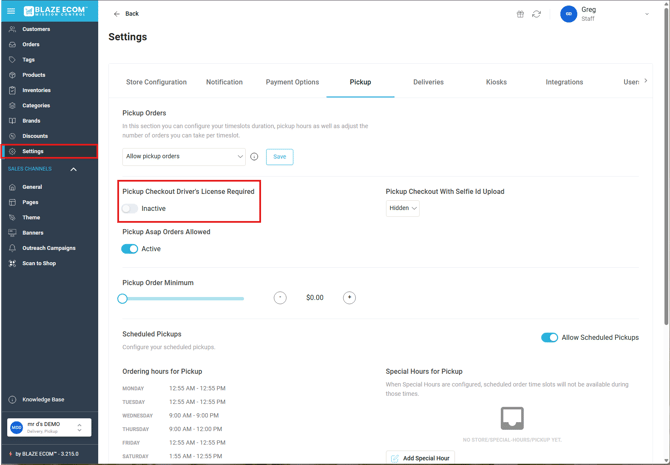The width and height of the screenshot is (670, 465).
Task: Click the gift icon in header
Action: 520,14
